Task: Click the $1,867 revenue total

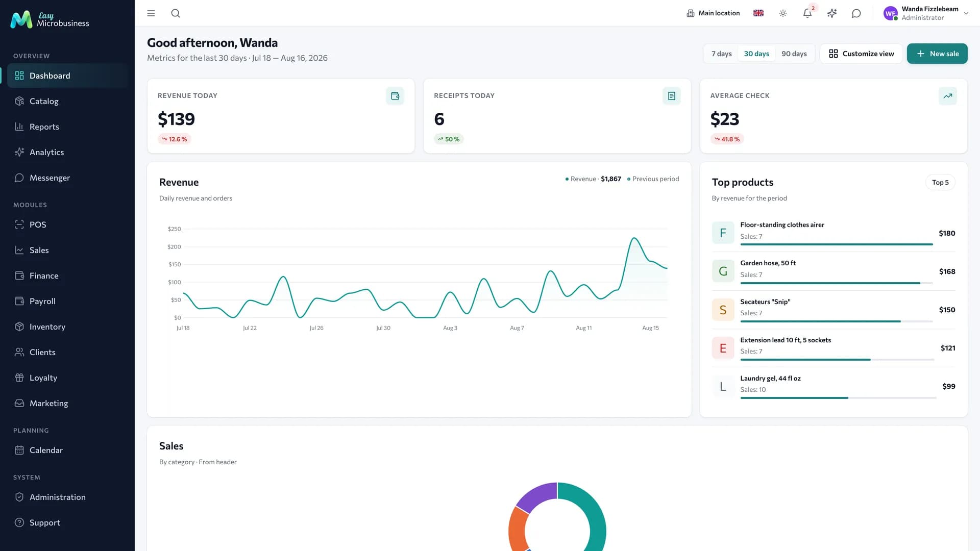Action: click(610, 179)
